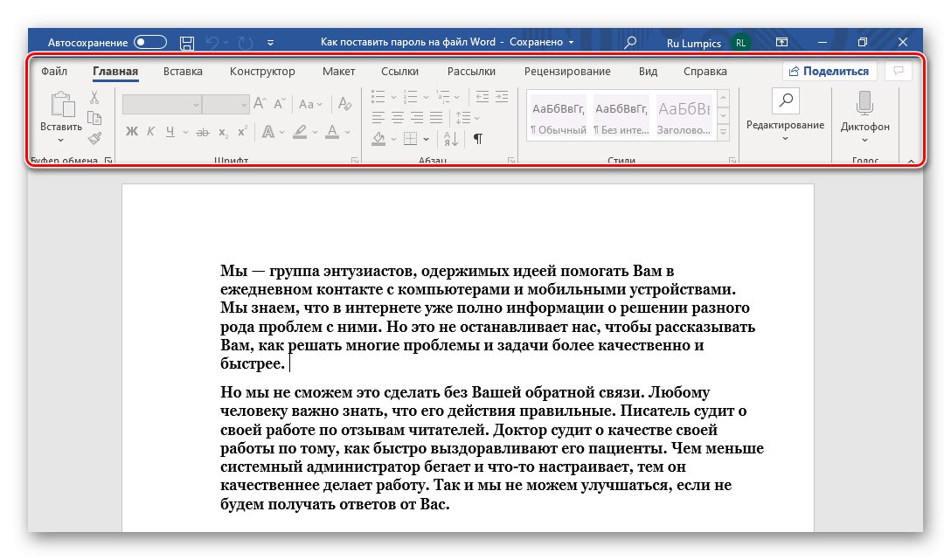Image resolution: width=951 pixels, height=560 pixels.
Task: Open the font color dropdown arrow
Action: (x=345, y=132)
